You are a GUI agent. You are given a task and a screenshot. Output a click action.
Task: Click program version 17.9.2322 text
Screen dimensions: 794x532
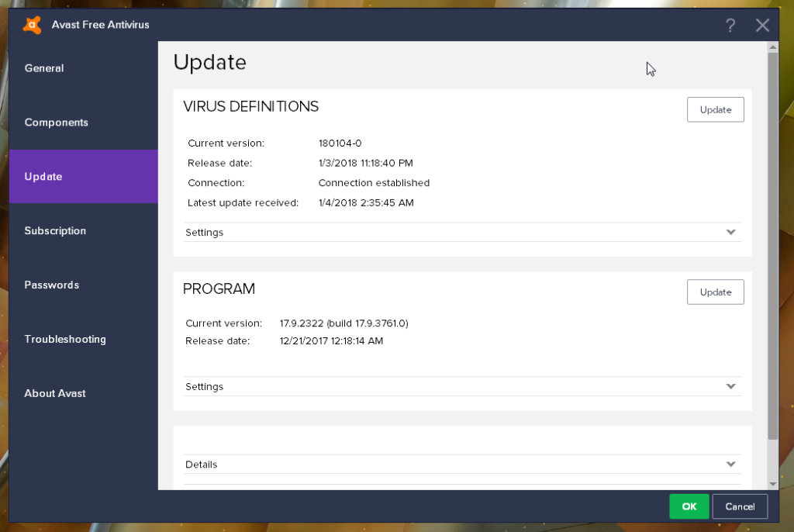pos(343,323)
